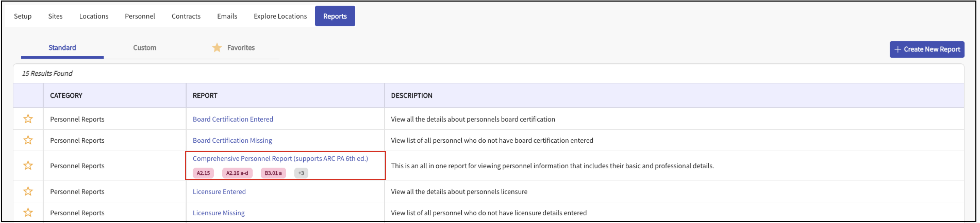Open the Favorites tab with star icon

234,48
